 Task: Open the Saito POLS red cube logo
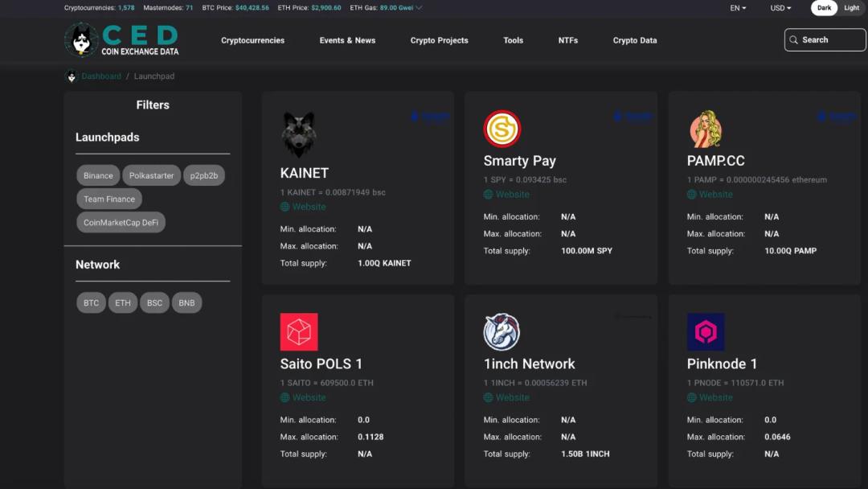click(x=299, y=331)
